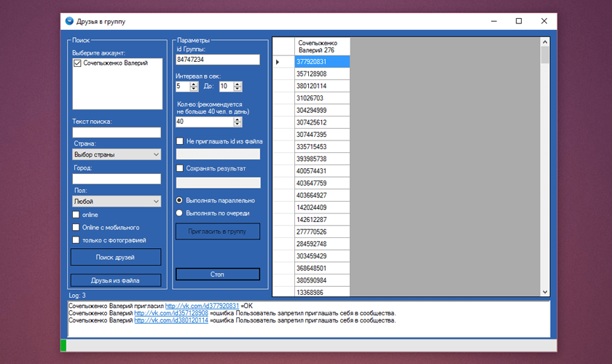Screen dimensions: 612x364
Task: Click the Log: 3 label
Action: (77, 296)
